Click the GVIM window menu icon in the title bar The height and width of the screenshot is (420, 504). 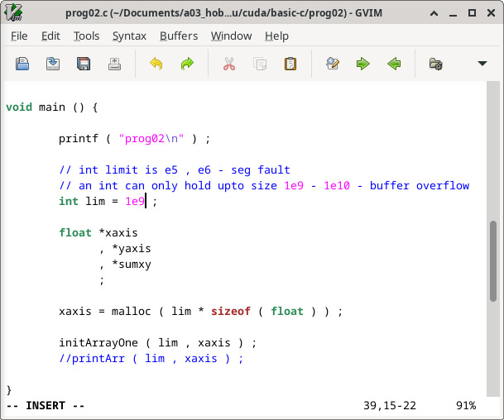coord(14,12)
